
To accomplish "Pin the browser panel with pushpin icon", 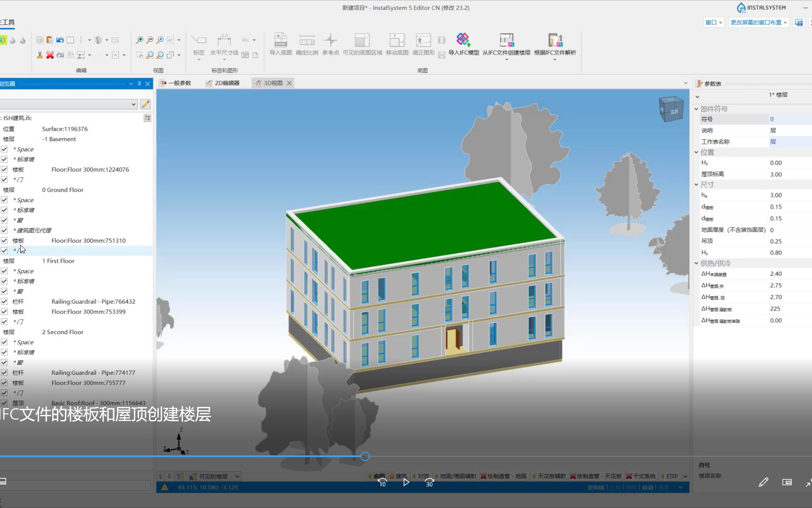I will [x=139, y=84].
